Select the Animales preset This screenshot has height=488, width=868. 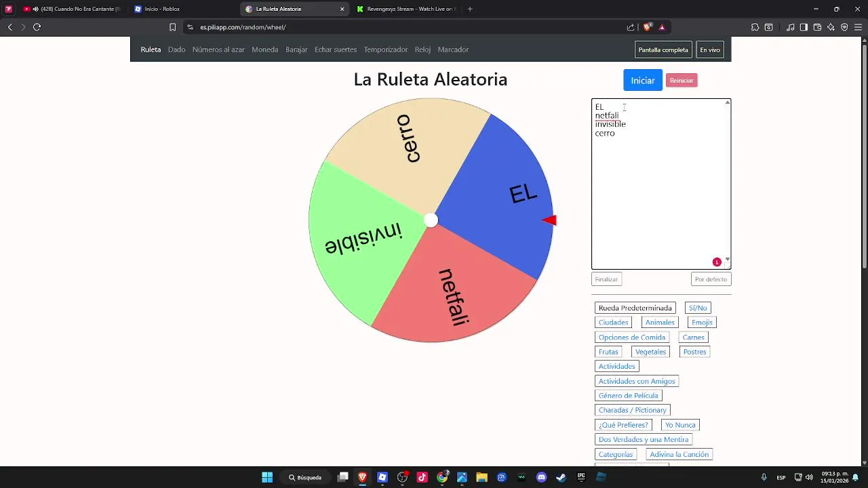pyautogui.click(x=660, y=323)
